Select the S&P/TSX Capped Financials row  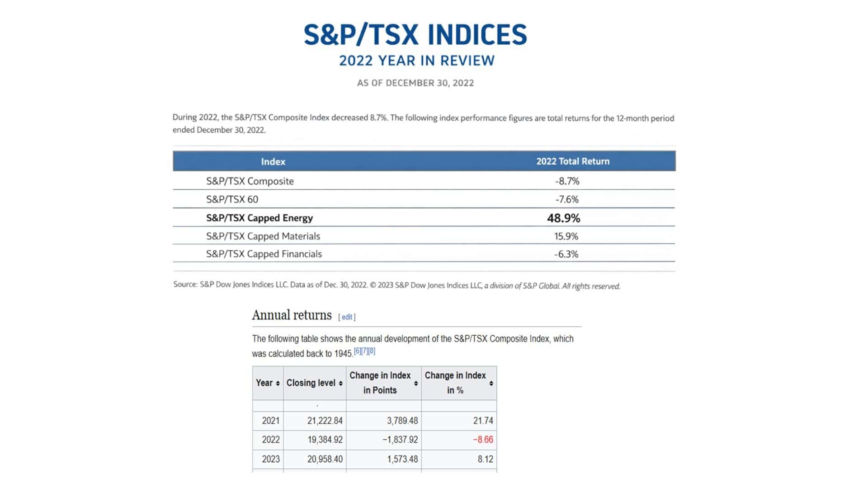264,254
